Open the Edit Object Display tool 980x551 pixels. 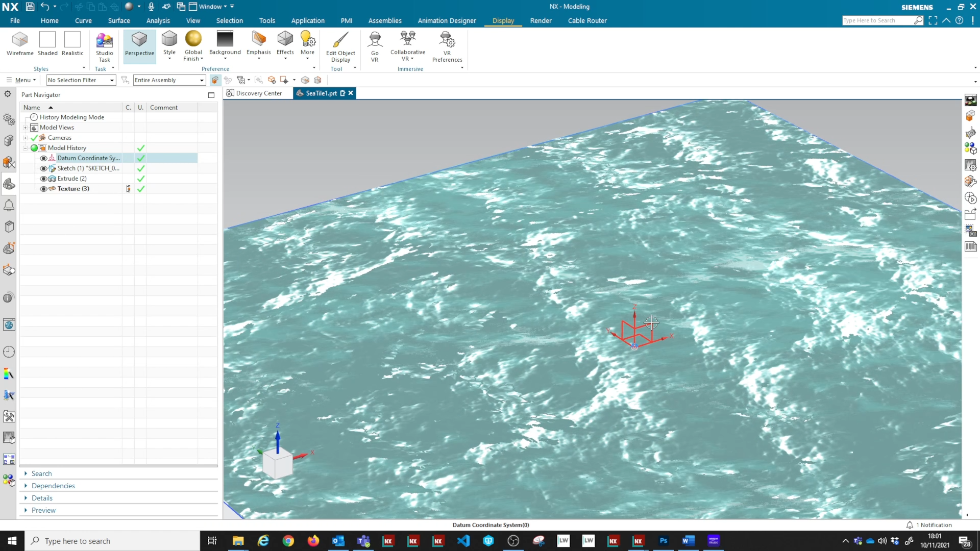340,45
